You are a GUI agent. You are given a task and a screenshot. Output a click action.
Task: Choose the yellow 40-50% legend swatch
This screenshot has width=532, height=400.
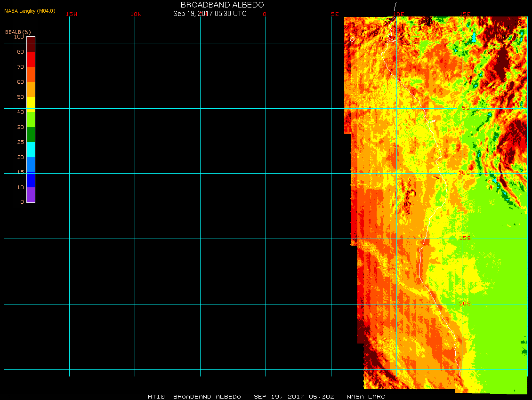click(x=31, y=104)
